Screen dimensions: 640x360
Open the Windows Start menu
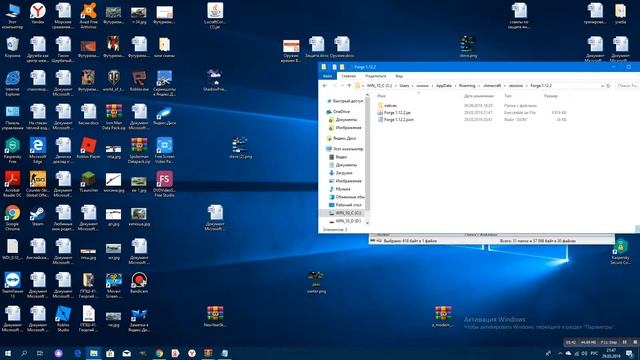[x=8, y=353]
